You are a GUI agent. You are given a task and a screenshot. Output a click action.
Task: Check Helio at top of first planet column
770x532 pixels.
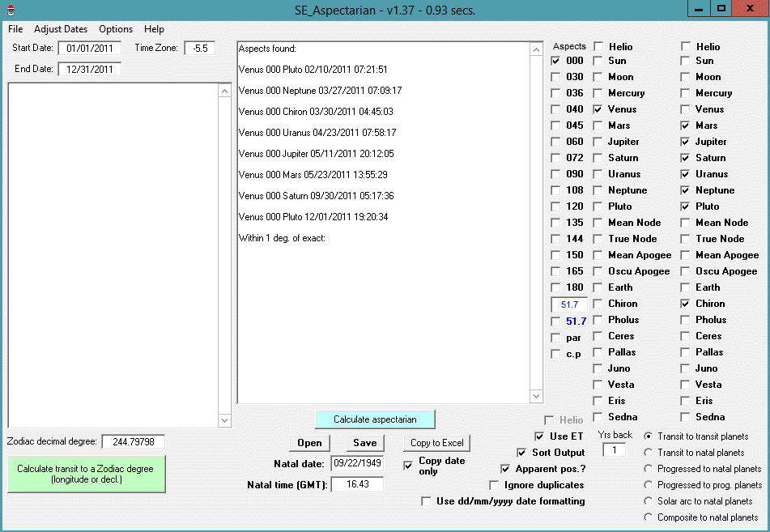coord(598,47)
